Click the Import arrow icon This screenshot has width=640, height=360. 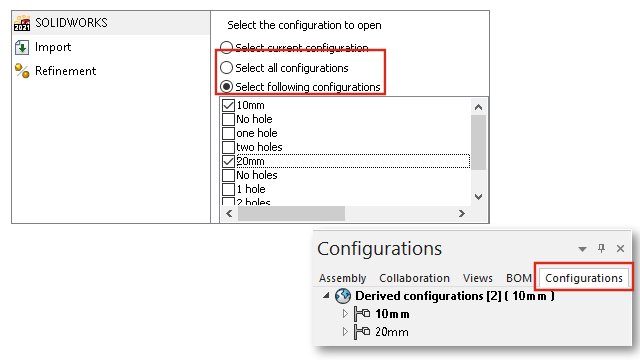[x=22, y=47]
